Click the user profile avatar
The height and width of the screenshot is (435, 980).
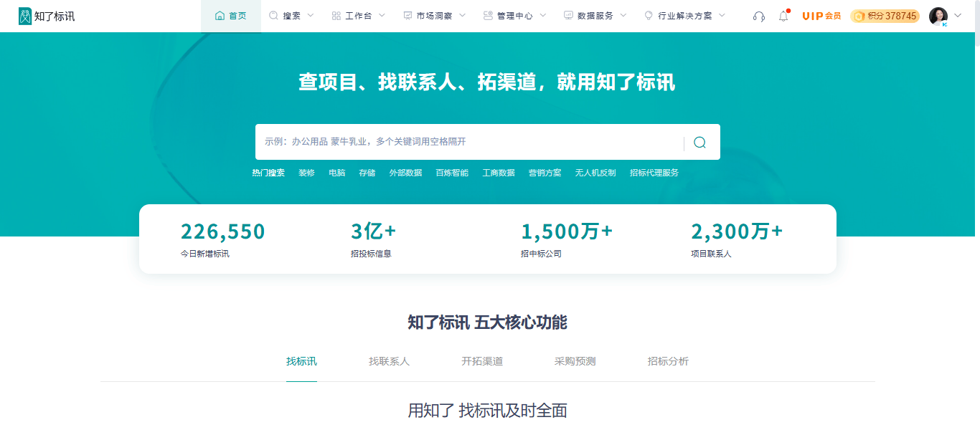(x=938, y=16)
